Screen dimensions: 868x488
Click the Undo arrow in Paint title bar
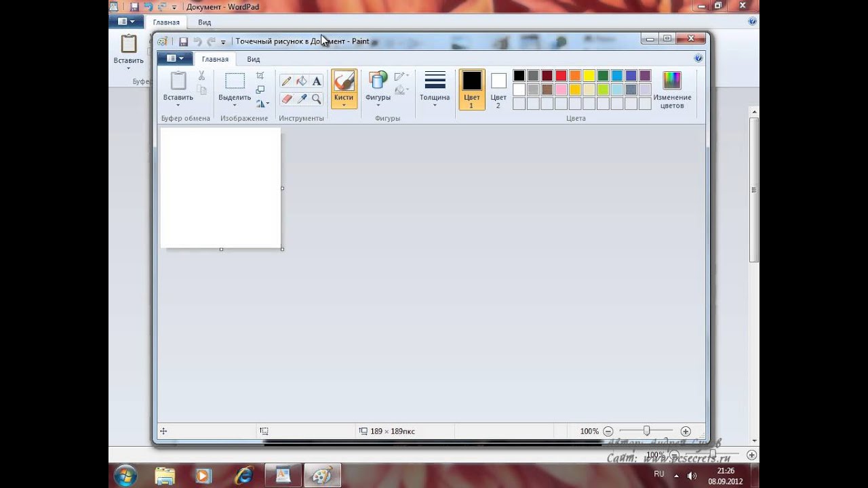(x=197, y=41)
